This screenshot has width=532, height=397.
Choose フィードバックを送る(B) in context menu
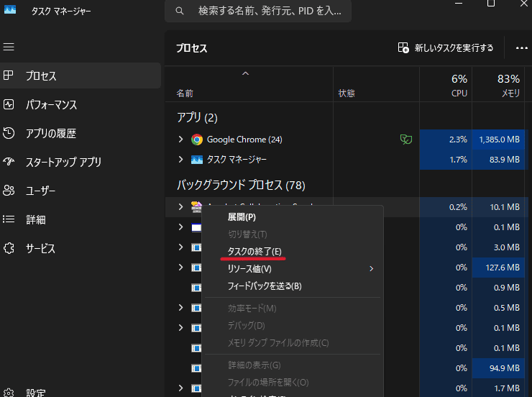[293, 286]
